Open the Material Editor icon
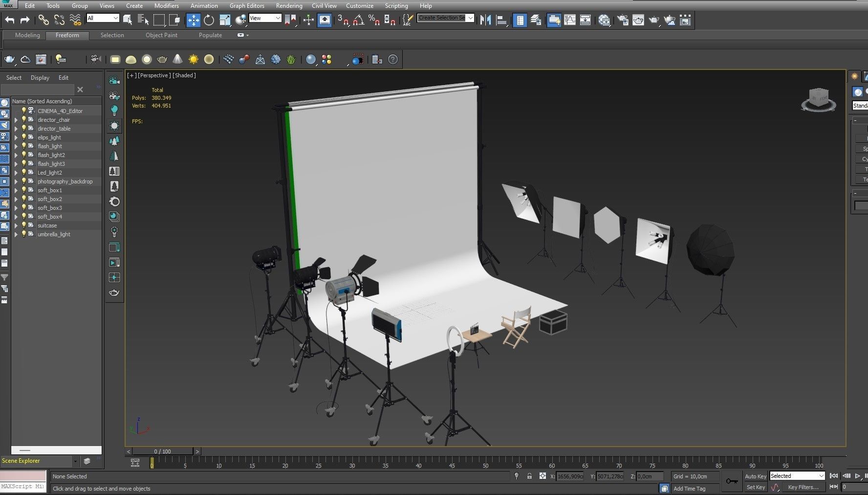Screen dimensions: 868x495 coord(605,20)
